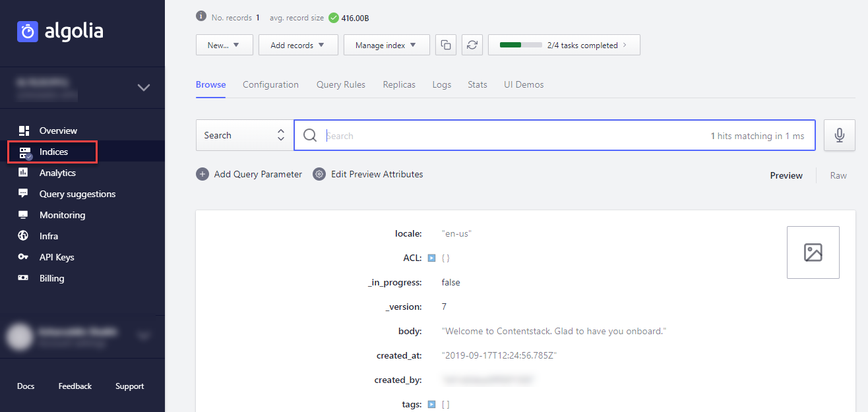868x412 pixels.
Task: Click the Analytics chart icon
Action: coord(24,173)
